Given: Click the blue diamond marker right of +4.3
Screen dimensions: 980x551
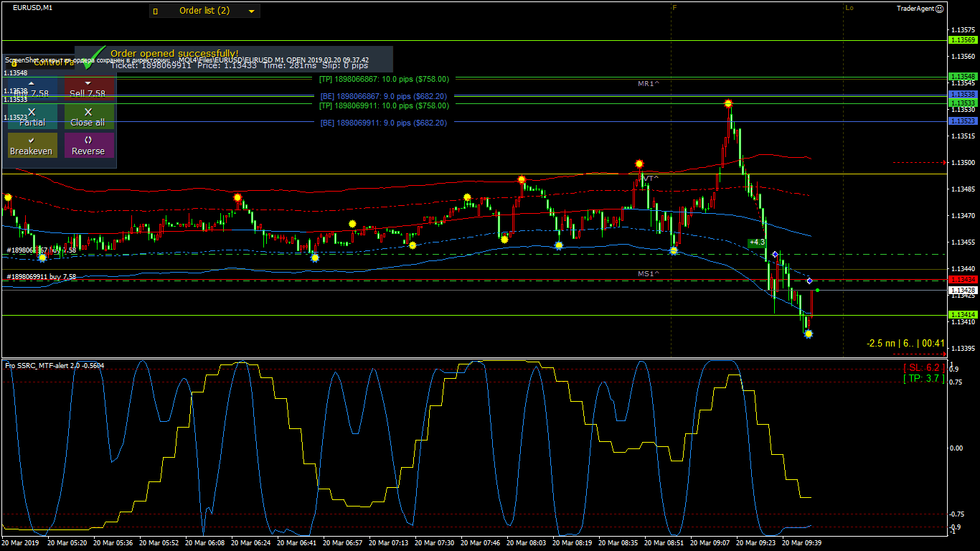Looking at the screenshot, I should pyautogui.click(x=776, y=255).
